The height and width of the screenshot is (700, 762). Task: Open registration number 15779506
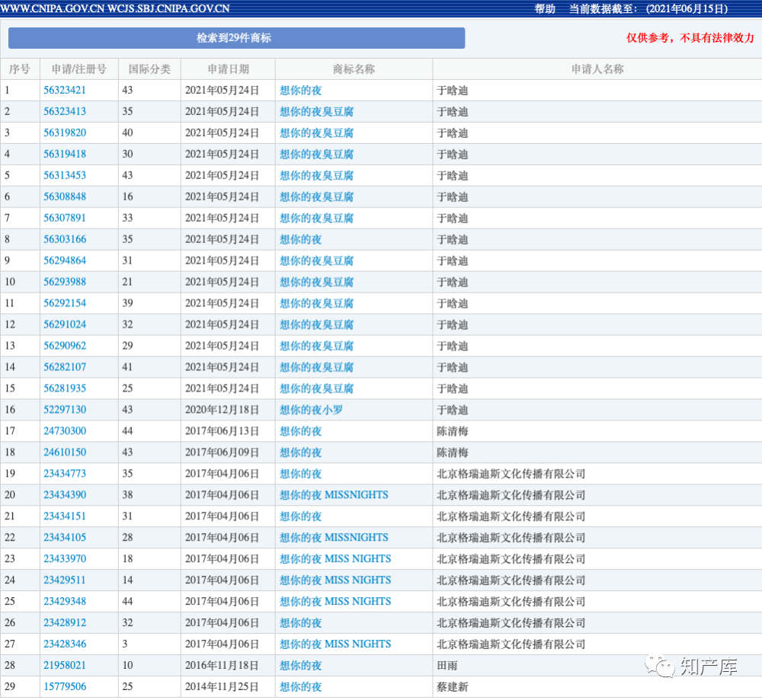[65, 687]
